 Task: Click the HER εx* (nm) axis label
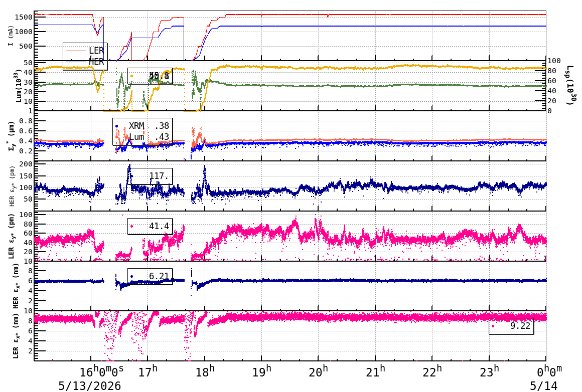coord(16,286)
